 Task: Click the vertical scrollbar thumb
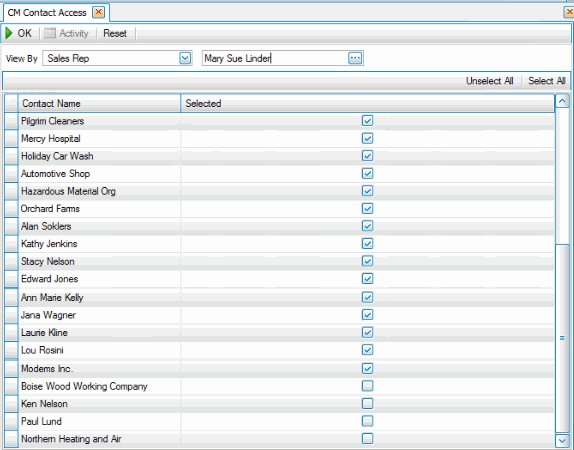(x=562, y=338)
